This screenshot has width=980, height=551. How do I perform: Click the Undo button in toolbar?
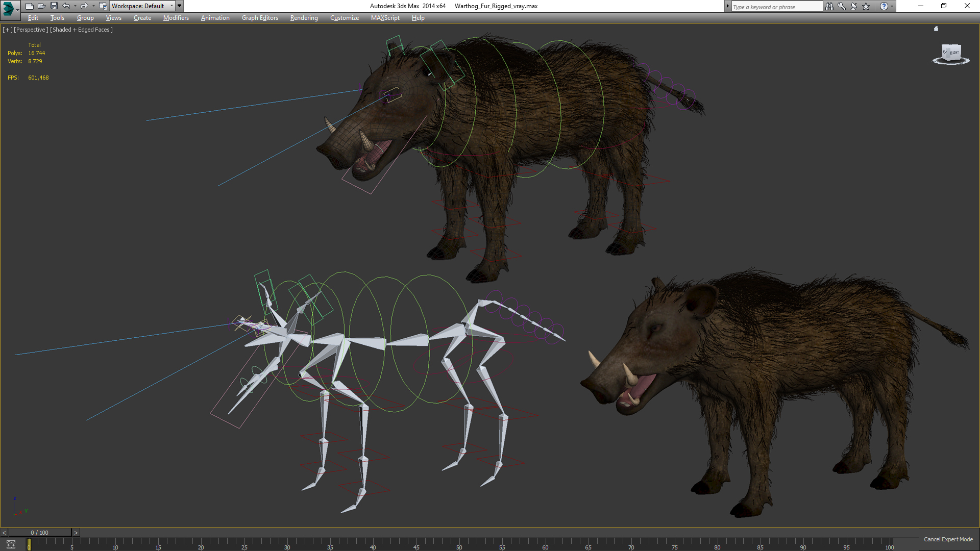(x=65, y=6)
